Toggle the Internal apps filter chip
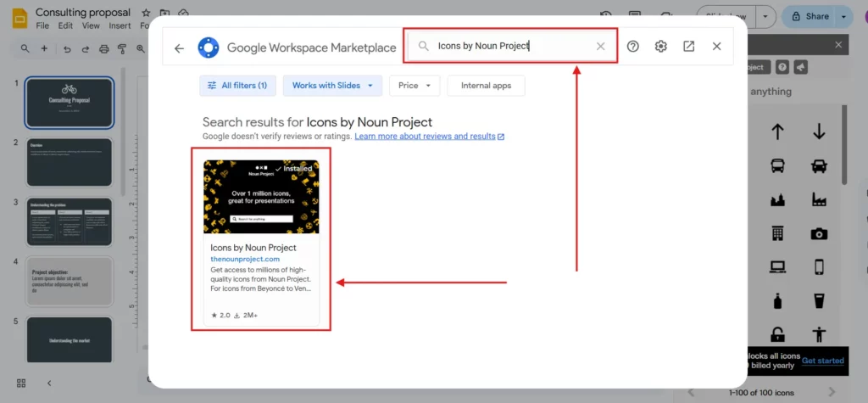 coord(487,86)
